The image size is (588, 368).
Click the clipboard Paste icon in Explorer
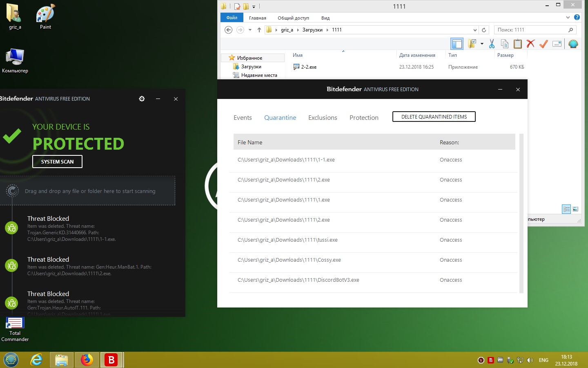click(517, 44)
